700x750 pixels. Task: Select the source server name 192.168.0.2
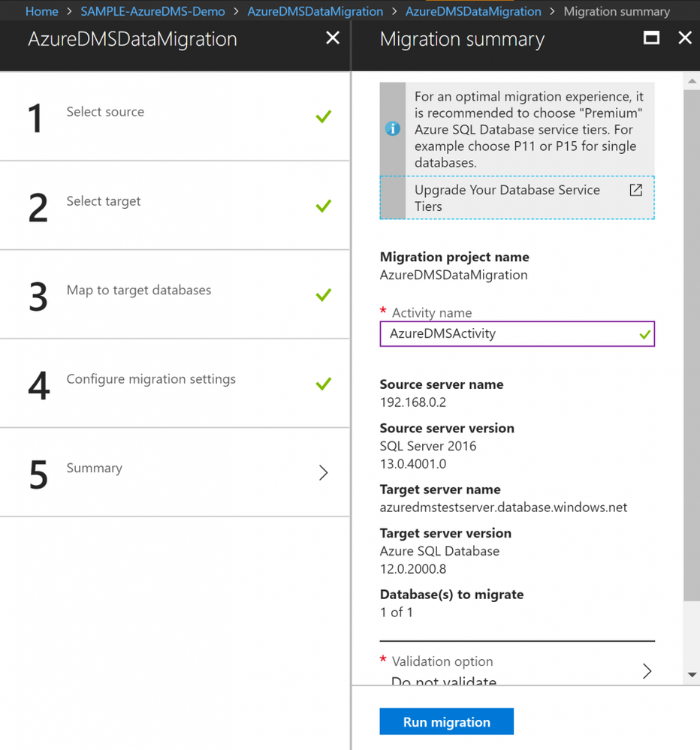tap(413, 402)
